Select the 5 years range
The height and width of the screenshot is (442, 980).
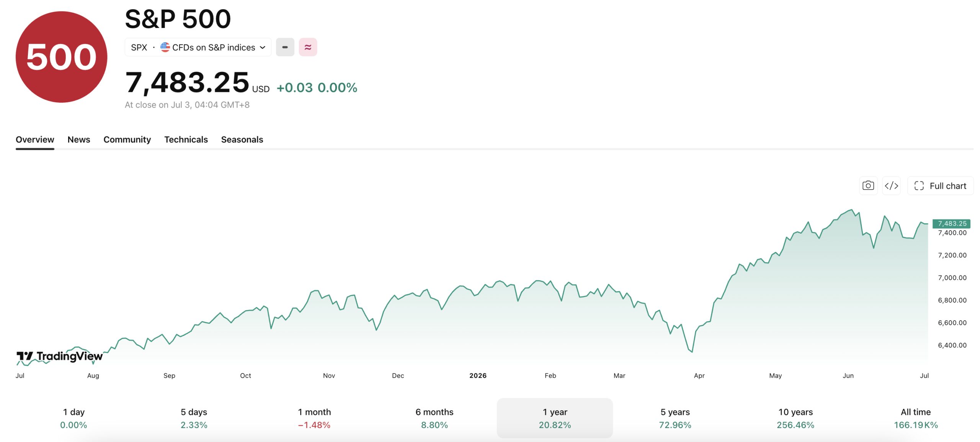tap(675, 418)
